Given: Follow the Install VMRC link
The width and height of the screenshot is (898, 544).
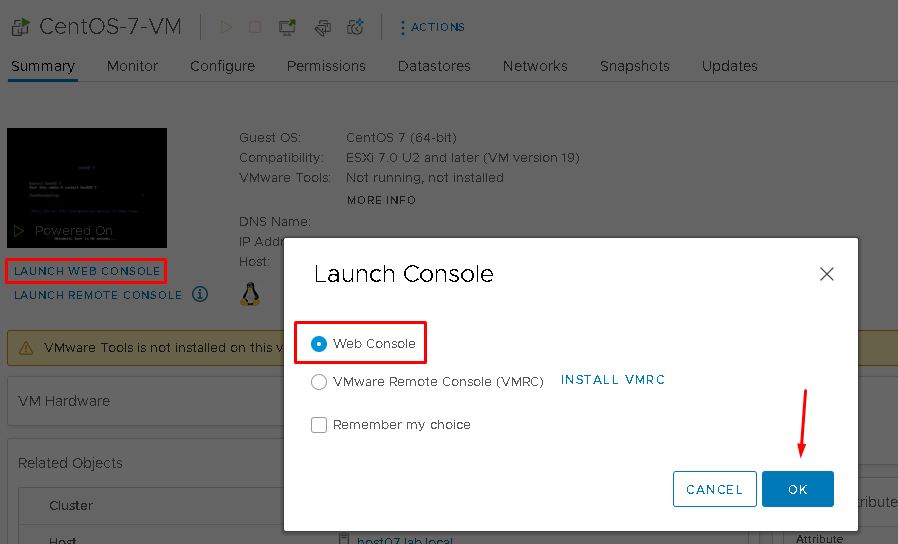Looking at the screenshot, I should pyautogui.click(x=612, y=380).
